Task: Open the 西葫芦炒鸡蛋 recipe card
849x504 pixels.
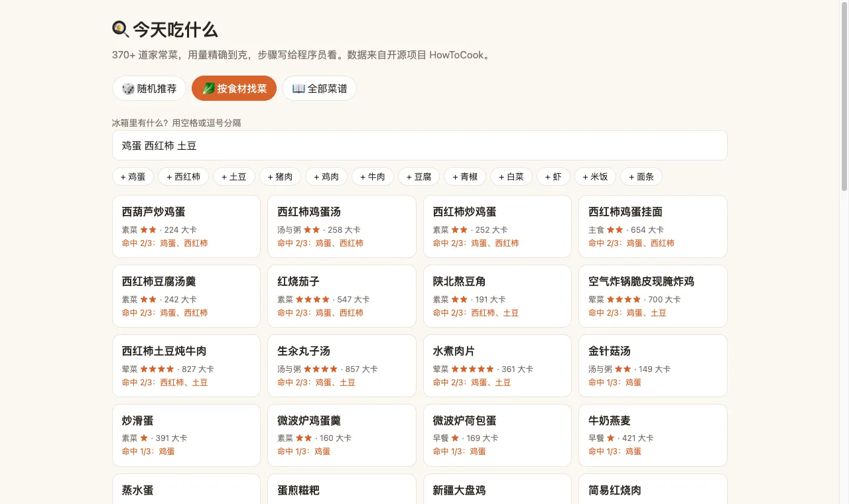Action: (x=186, y=226)
